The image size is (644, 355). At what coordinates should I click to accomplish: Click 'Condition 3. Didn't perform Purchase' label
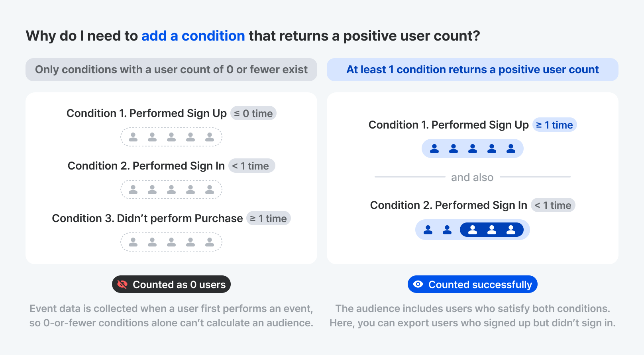[147, 218]
